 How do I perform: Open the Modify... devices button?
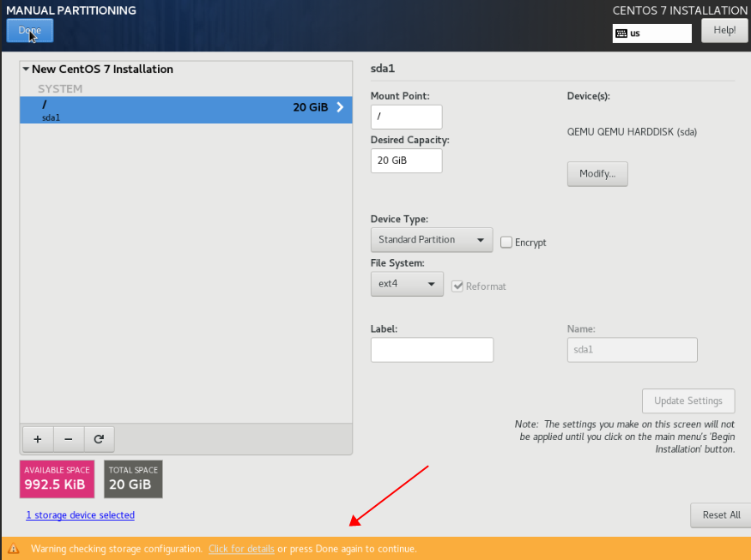tap(597, 174)
